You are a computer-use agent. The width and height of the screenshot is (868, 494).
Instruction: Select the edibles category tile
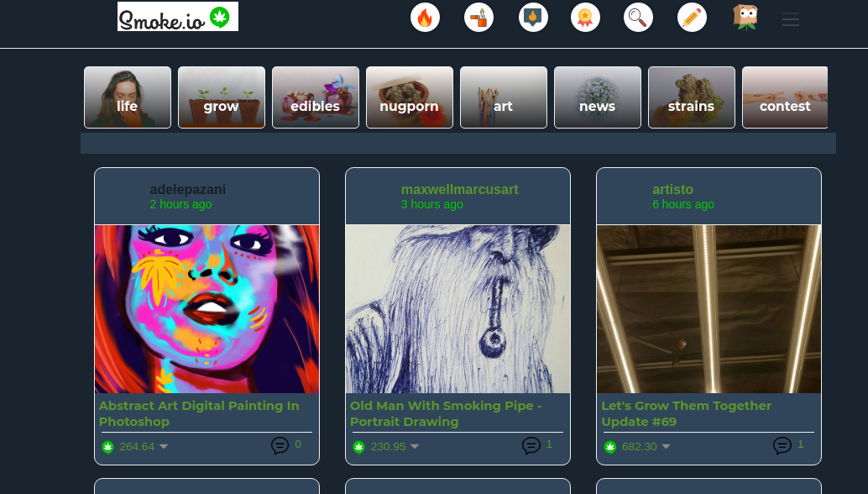316,97
